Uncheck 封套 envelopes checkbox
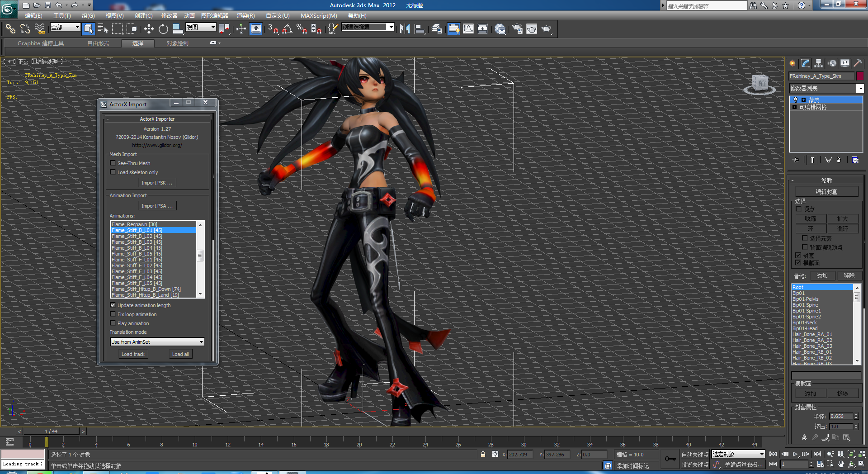Image resolution: width=868 pixels, height=474 pixels. click(798, 256)
